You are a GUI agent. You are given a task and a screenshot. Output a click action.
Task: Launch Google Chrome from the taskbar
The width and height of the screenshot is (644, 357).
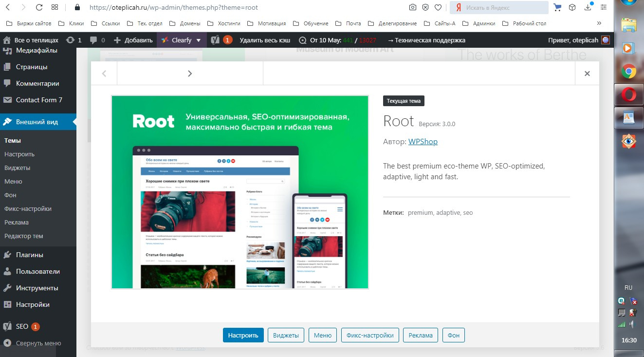(629, 72)
